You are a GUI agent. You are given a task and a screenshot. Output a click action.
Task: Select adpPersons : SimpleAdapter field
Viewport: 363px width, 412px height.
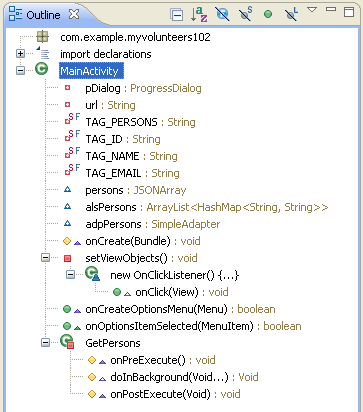(153, 224)
